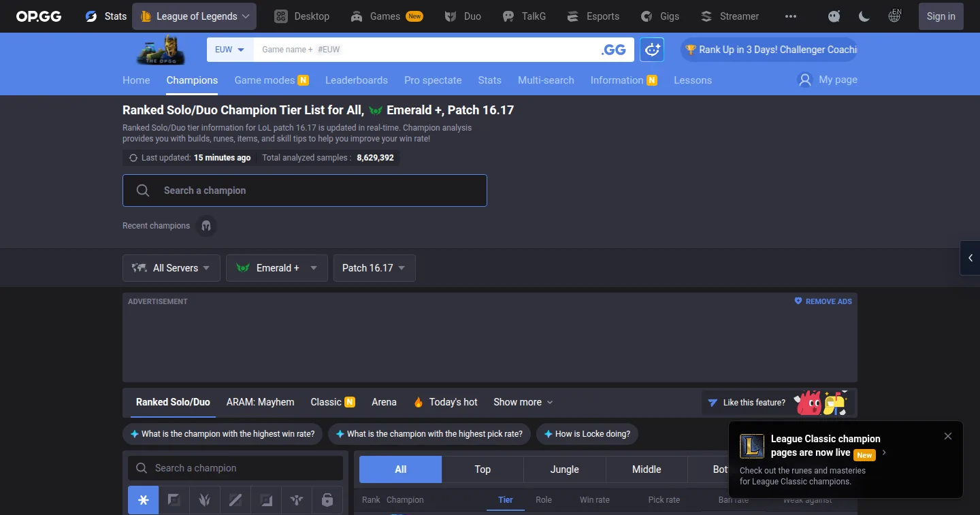Open the All Servers dropdown
Viewport: 980px width, 515px height.
171,268
